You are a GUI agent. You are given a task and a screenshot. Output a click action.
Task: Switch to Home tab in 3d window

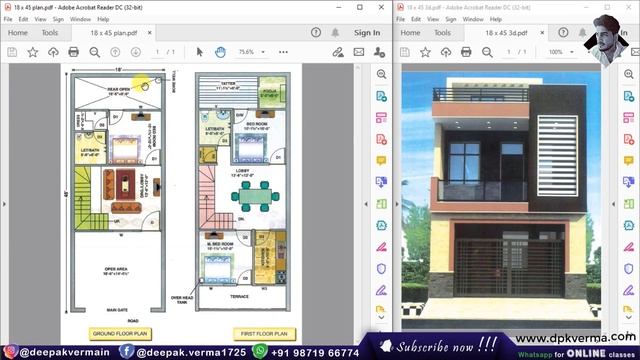[410, 33]
